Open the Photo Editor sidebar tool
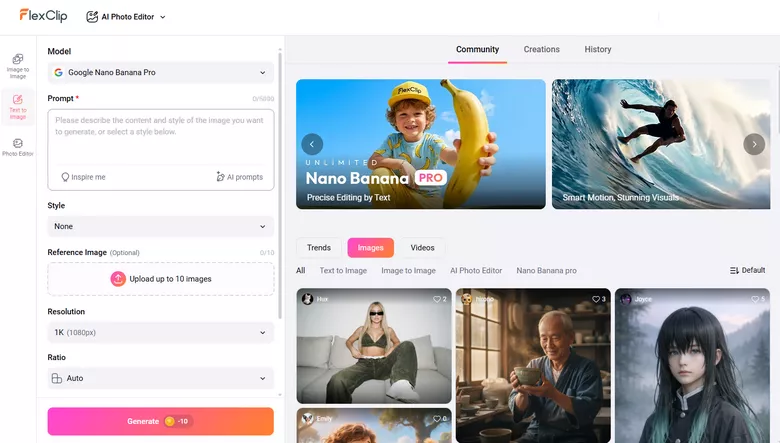Screen dimensions: 780x443 [18, 148]
